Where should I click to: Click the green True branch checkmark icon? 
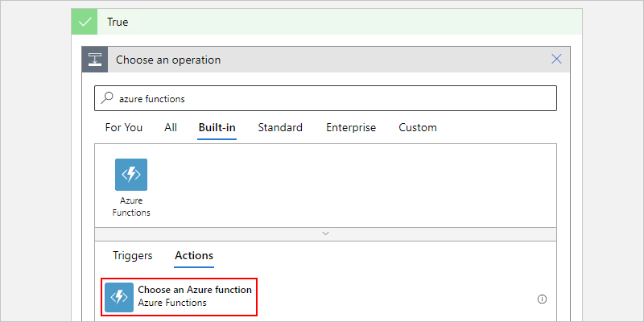click(x=85, y=23)
